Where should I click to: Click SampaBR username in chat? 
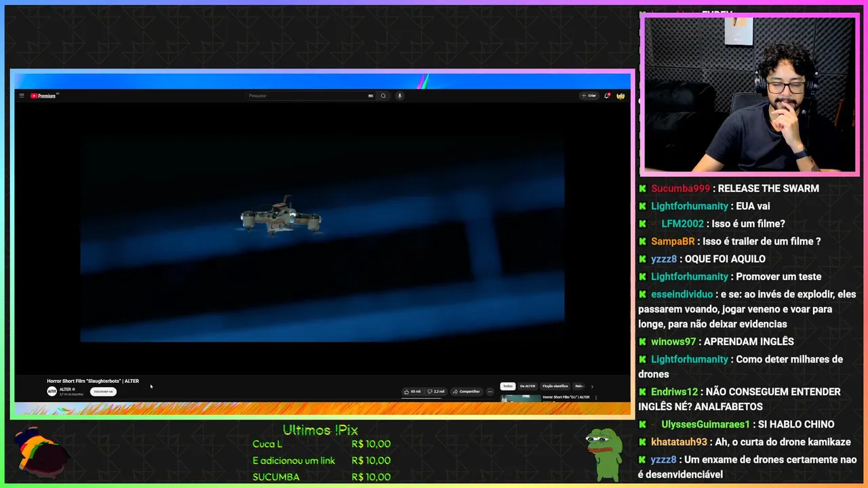pos(673,241)
